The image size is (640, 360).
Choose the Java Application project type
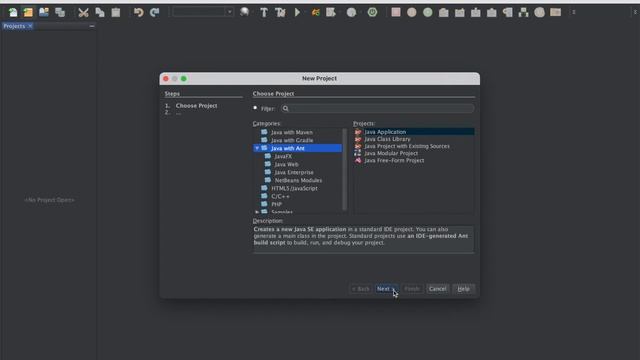(414, 132)
